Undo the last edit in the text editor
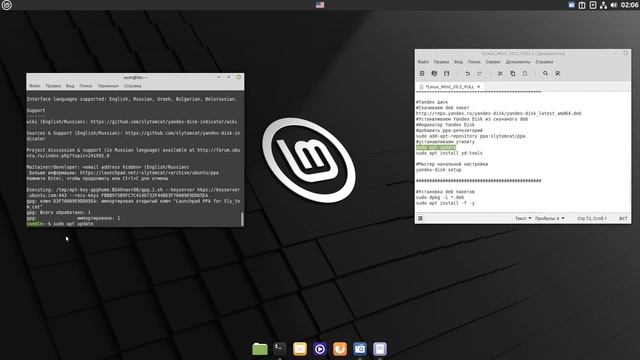640x360 pixels. point(467,73)
